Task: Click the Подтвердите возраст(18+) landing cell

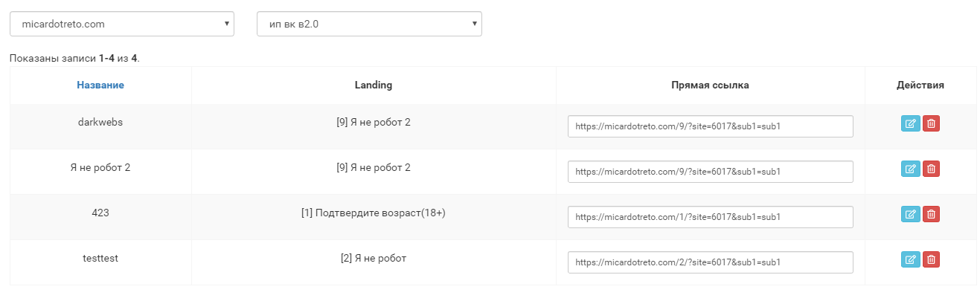Action: point(374,213)
